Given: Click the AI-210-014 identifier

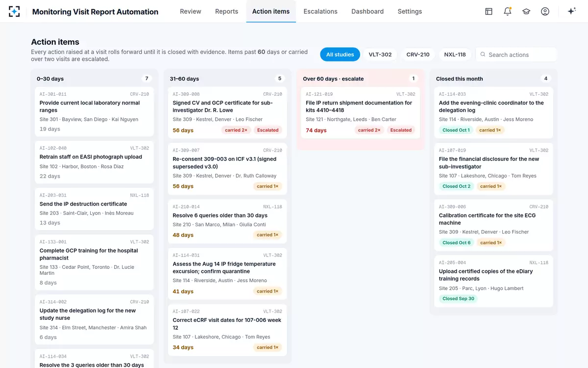Looking at the screenshot, I should click(186, 207).
